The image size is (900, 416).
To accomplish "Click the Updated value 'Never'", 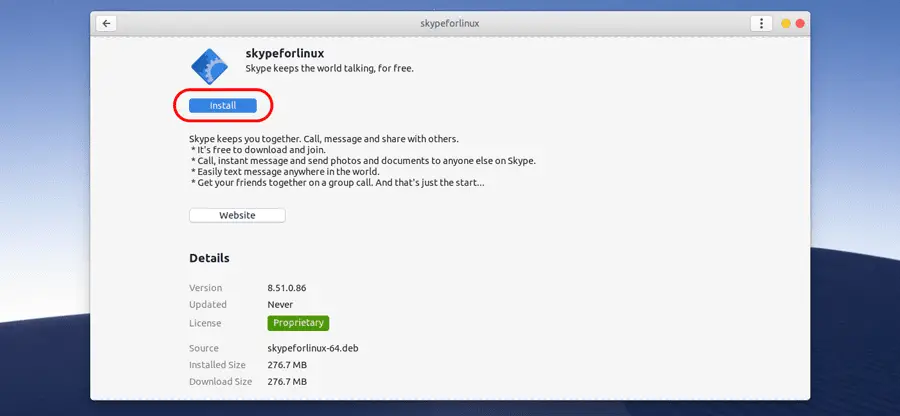I will point(280,305).
